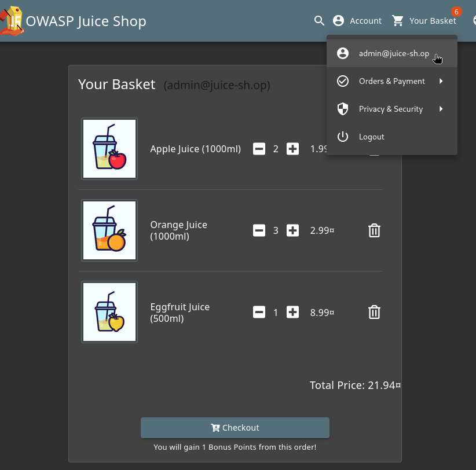Choose Logout from the account menu

(392, 137)
